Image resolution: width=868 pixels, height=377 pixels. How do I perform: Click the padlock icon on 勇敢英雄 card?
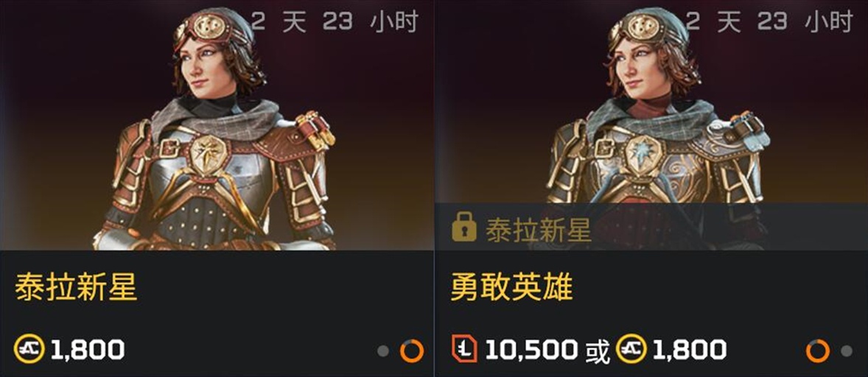point(463,229)
